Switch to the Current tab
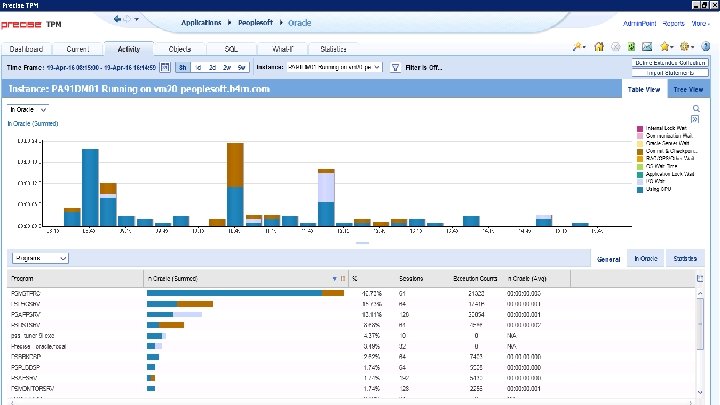 [78, 49]
